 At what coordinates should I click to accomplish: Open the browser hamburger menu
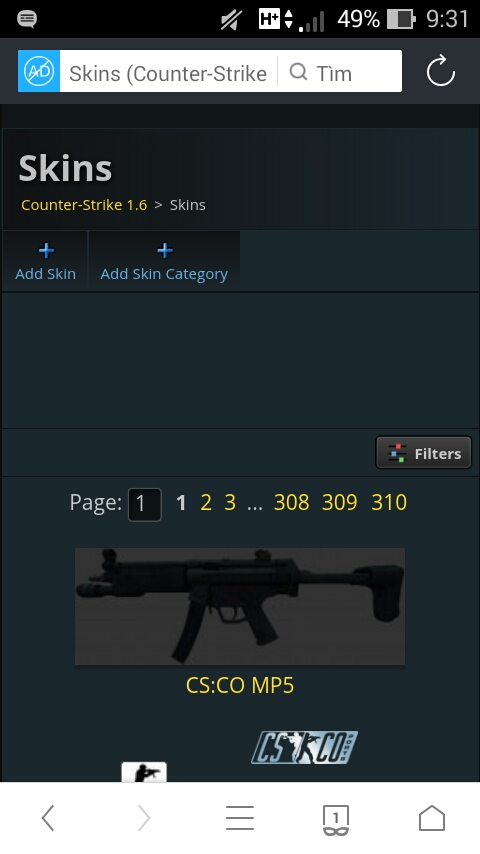(x=240, y=818)
